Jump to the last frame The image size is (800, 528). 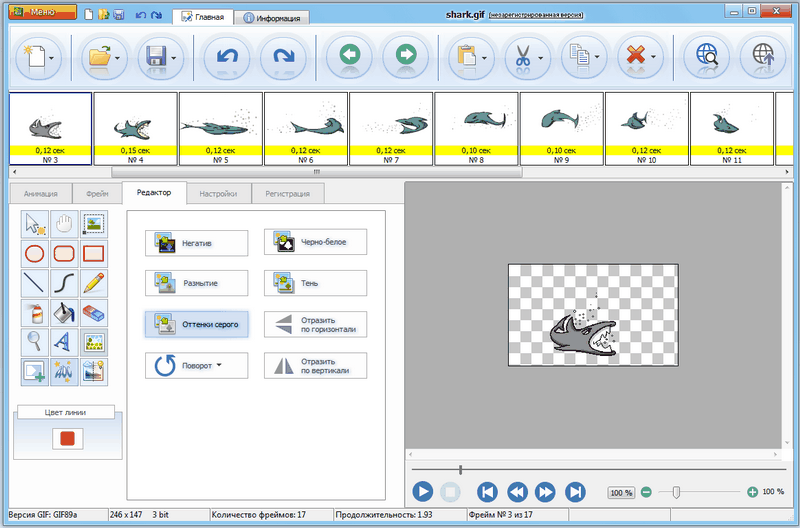575,491
